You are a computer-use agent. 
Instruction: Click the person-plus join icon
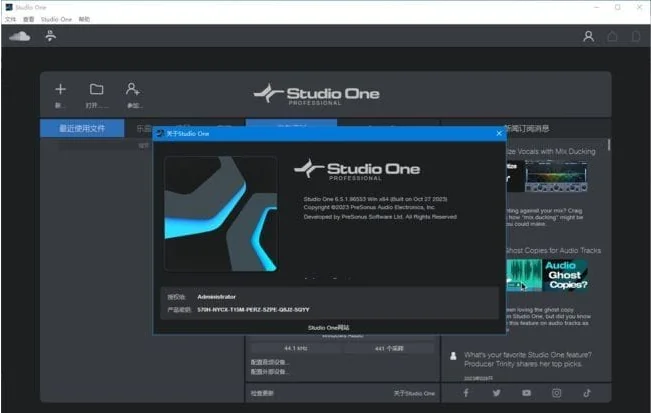click(133, 89)
